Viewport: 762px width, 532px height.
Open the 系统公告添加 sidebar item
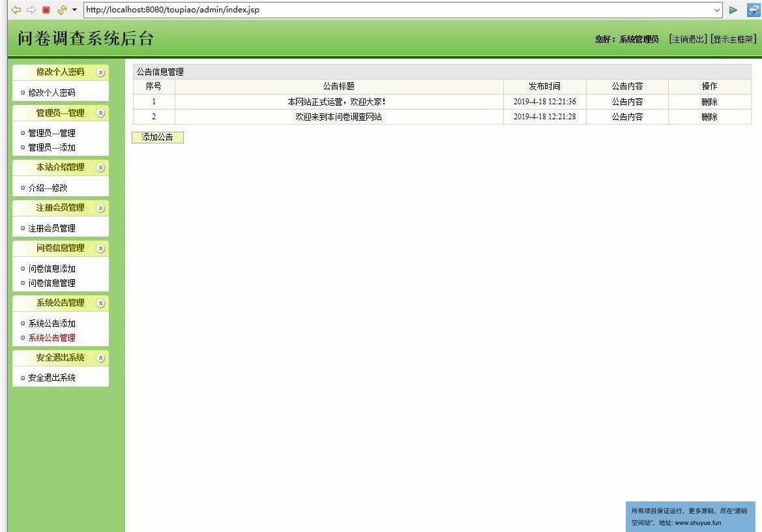point(51,323)
